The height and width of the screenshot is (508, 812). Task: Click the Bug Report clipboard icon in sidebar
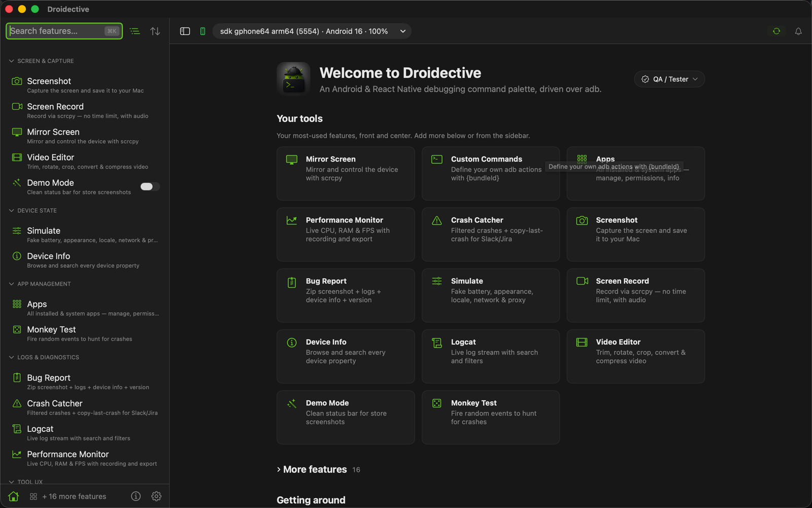click(17, 377)
